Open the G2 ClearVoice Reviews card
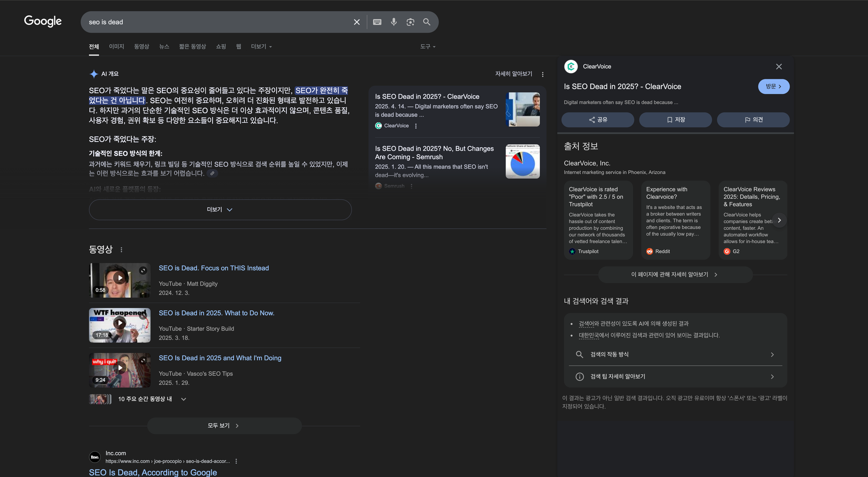Image resolution: width=868 pixels, height=477 pixels. point(753,220)
